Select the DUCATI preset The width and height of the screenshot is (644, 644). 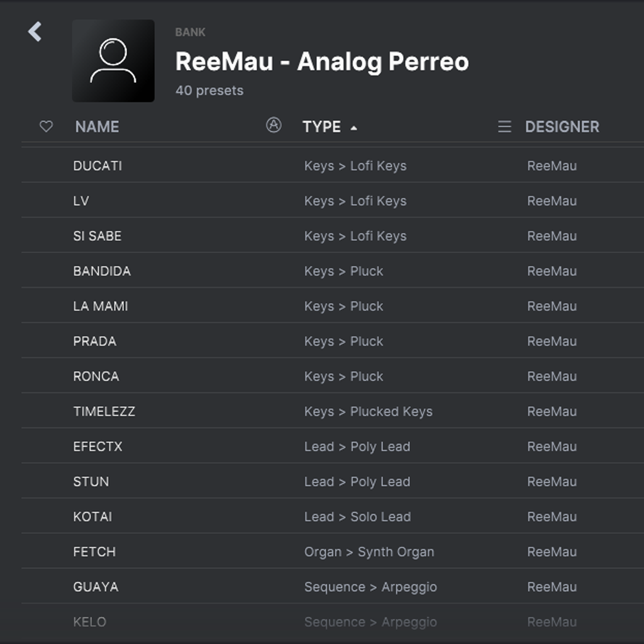[97, 166]
